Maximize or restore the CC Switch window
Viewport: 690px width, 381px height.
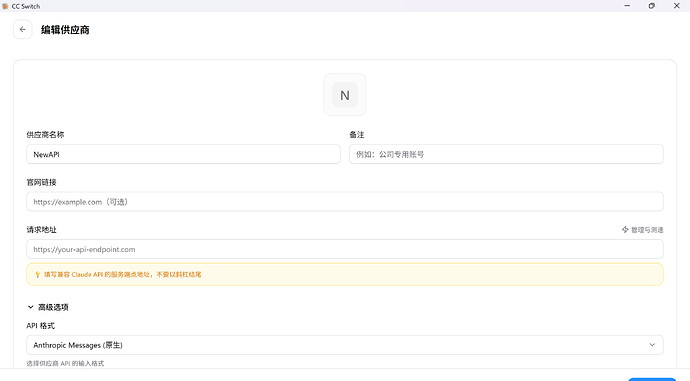(652, 6)
